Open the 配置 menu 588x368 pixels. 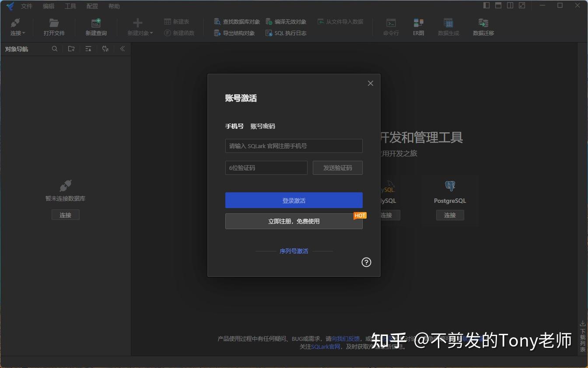(x=92, y=6)
